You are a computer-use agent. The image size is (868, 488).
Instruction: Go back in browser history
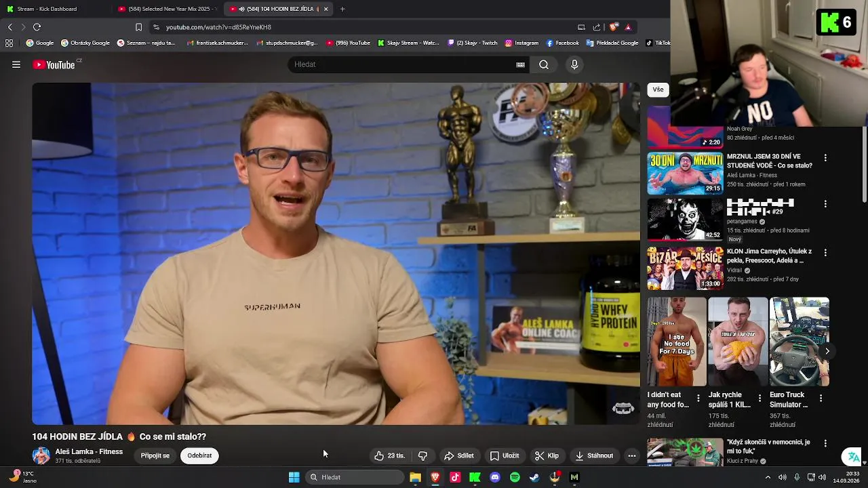coord(9,27)
